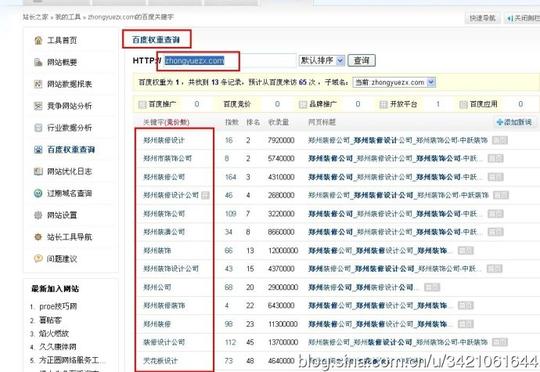This screenshot has height=372, width=540.
Task: Open the 默认排序 sort dropdown
Action: tap(322, 61)
